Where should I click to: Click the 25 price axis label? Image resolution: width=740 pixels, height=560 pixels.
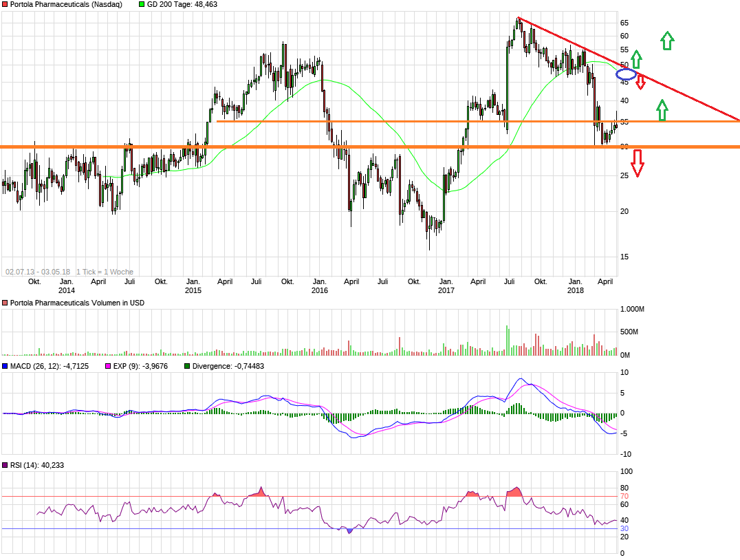click(x=624, y=175)
